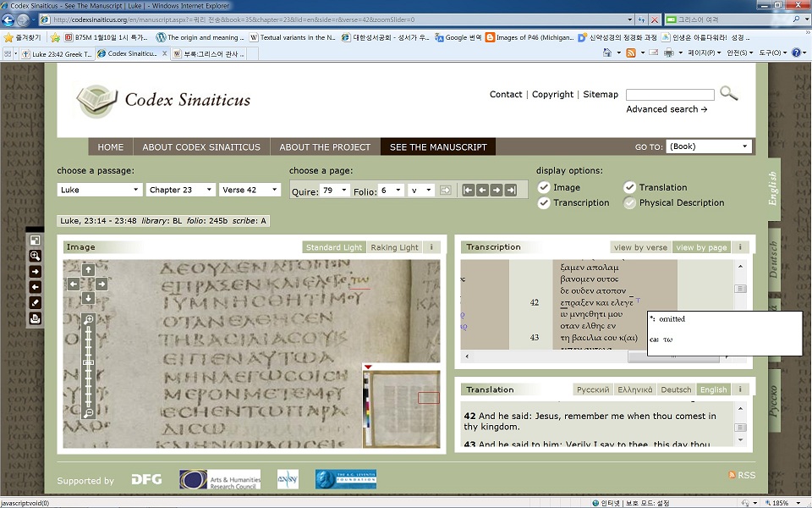This screenshot has width=812, height=508.
Task: Click the Sitemap link
Action: point(601,94)
